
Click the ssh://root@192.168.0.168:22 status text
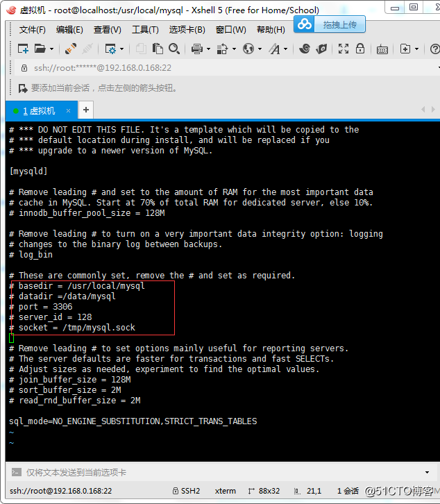[x=61, y=491]
